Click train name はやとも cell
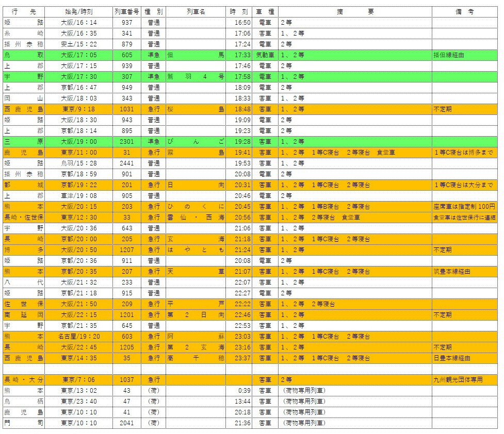The width and height of the screenshot is (504, 434). 196,250
